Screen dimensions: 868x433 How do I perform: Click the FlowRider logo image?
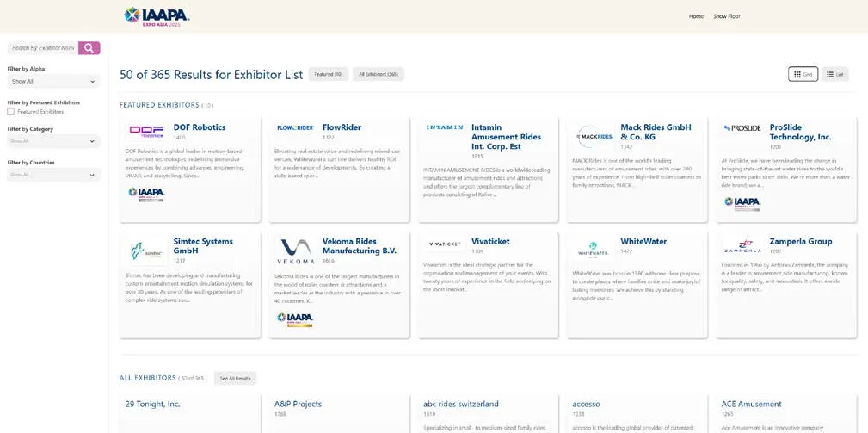point(295,127)
